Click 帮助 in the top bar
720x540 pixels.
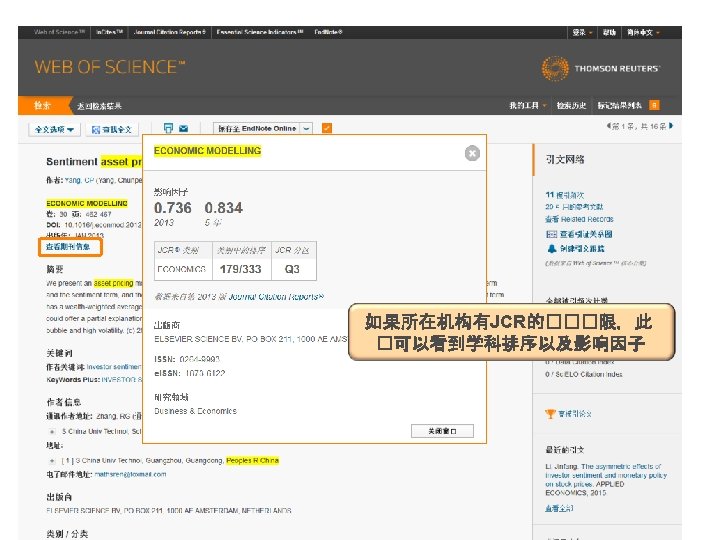pos(609,32)
